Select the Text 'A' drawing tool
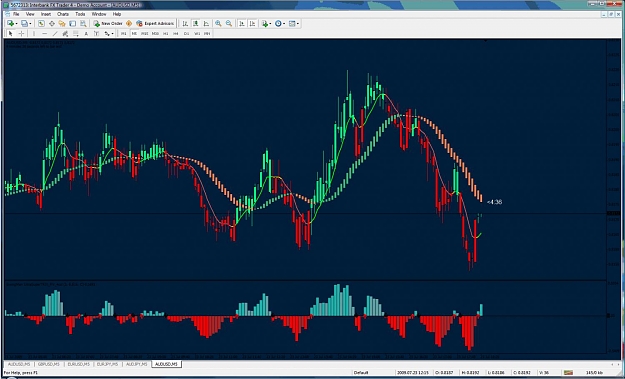The image size is (625, 379). point(86,33)
